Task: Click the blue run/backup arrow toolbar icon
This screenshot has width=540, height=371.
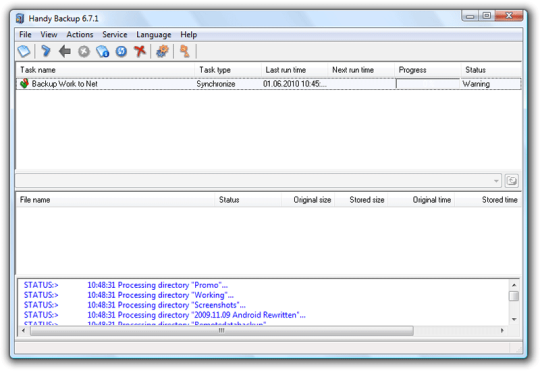Action: [45, 51]
